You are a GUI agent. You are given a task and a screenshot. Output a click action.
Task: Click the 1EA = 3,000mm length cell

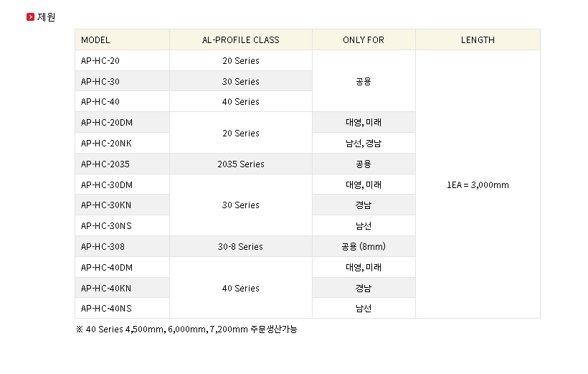[478, 184]
